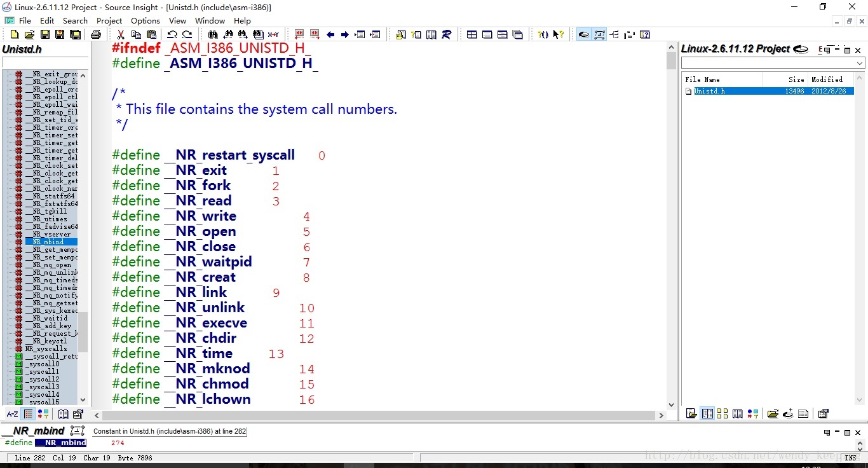Toggle the Project Window disk icon in toolbar
The width and height of the screenshot is (868, 468).
coord(583,34)
